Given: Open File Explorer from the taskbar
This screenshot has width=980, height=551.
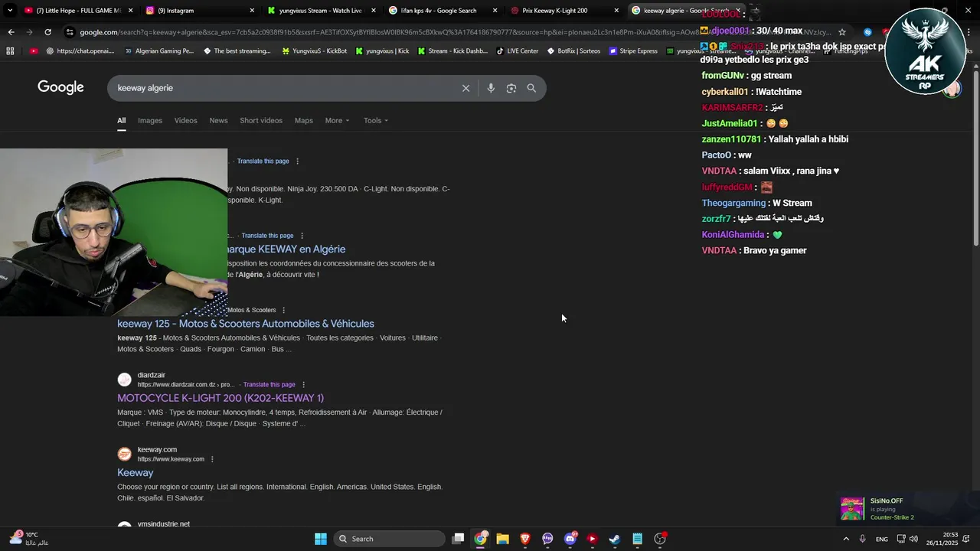Looking at the screenshot, I should click(x=503, y=539).
